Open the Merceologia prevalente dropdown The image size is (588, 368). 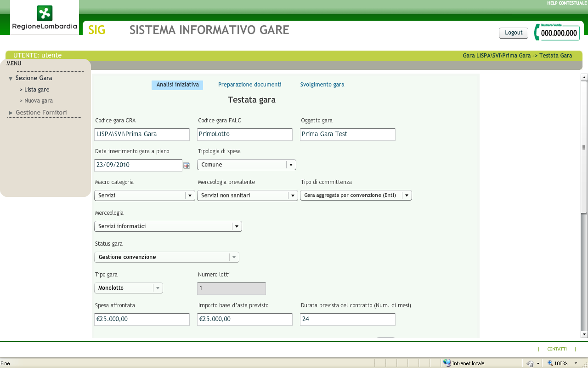[x=248, y=195]
